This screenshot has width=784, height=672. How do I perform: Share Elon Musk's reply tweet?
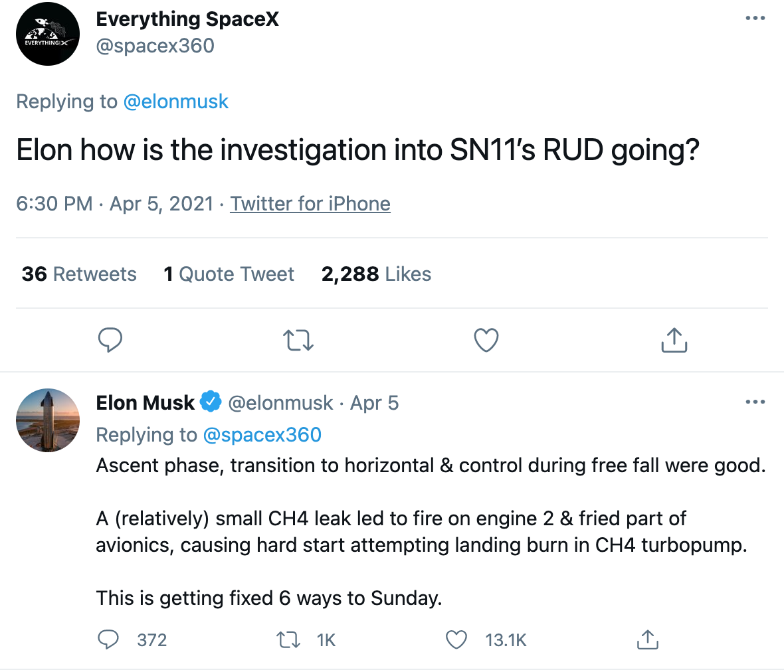pos(648,639)
